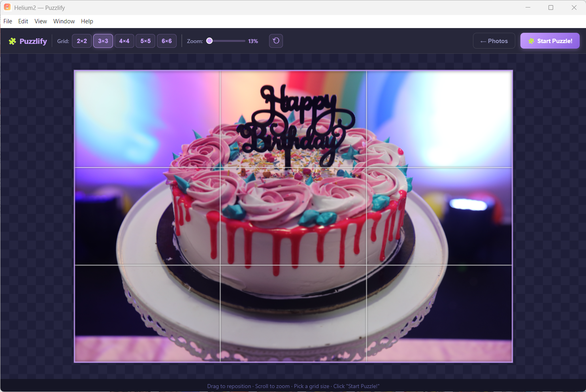Click the Helium2 app icon in title bar
586x392 pixels.
coord(7,8)
